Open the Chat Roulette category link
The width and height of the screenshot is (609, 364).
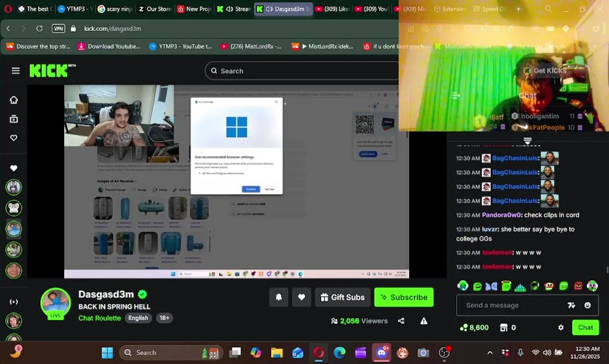[x=100, y=318]
